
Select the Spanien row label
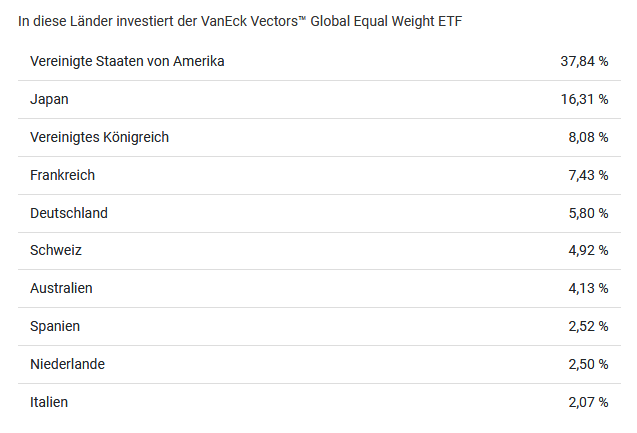[56, 326]
